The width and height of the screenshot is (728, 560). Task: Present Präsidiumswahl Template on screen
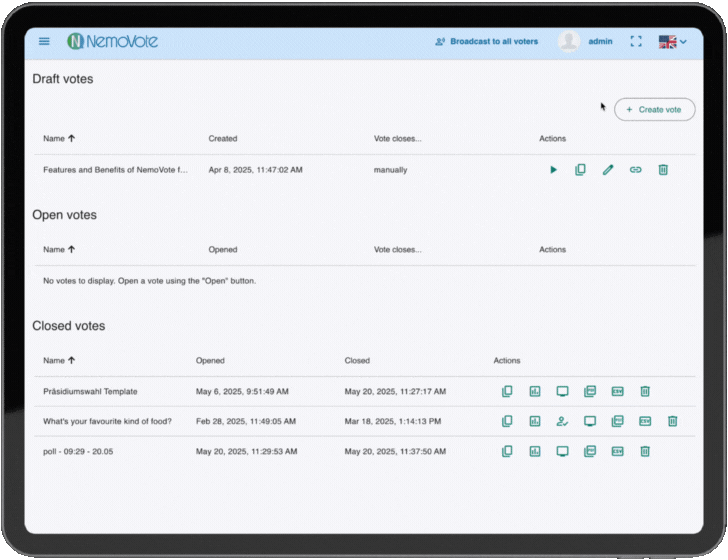(562, 391)
